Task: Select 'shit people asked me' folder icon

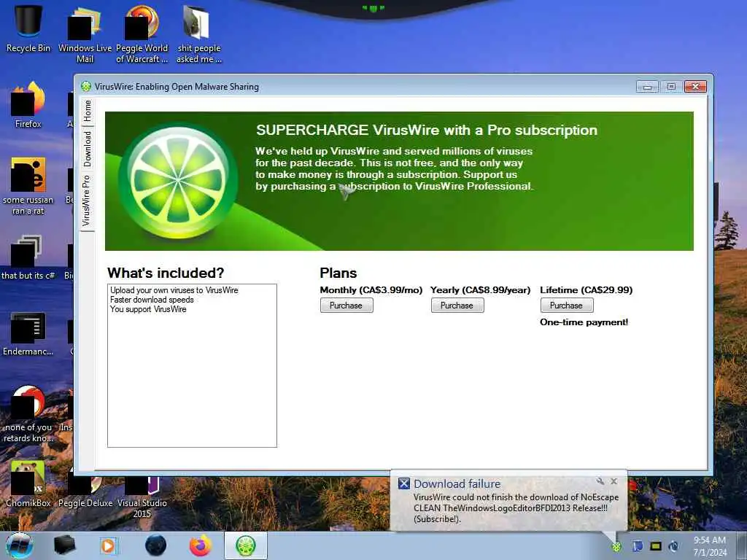Action: (198, 34)
